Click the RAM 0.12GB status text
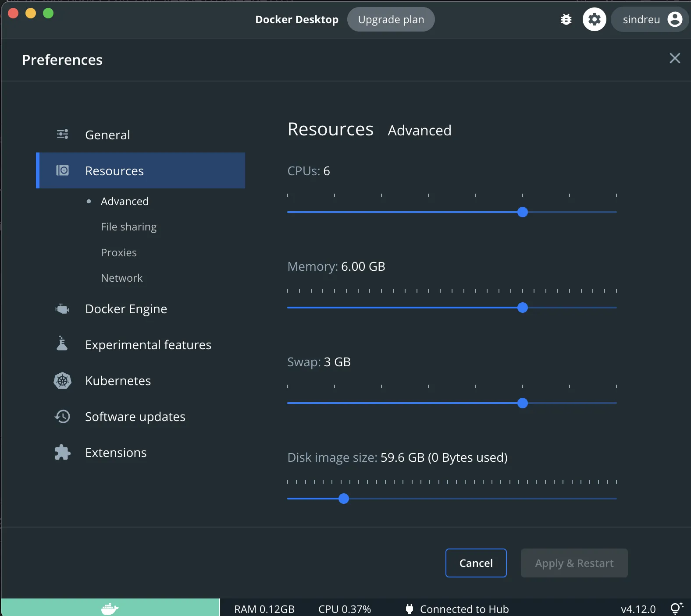 coord(264,609)
